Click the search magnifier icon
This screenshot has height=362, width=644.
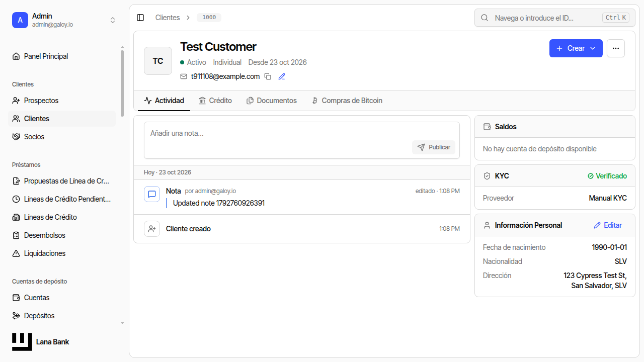pos(485,18)
